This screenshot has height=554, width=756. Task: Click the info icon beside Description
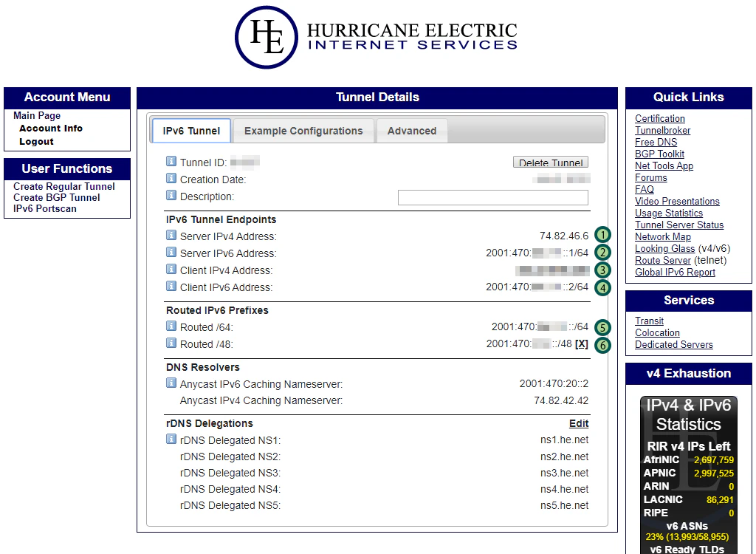coord(171,195)
